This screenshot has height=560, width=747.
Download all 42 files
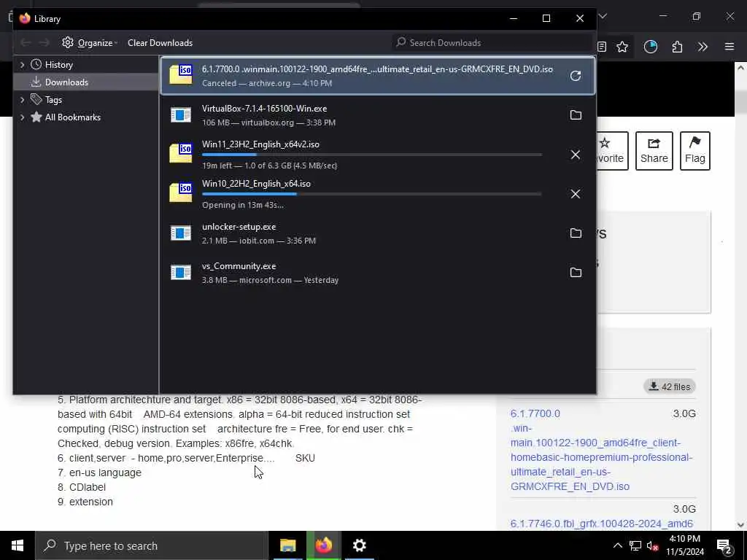coord(670,386)
